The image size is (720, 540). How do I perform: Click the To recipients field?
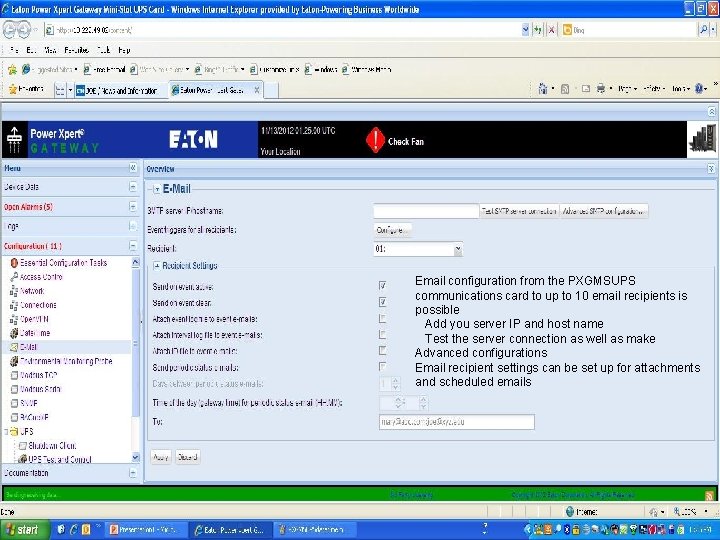(457, 422)
